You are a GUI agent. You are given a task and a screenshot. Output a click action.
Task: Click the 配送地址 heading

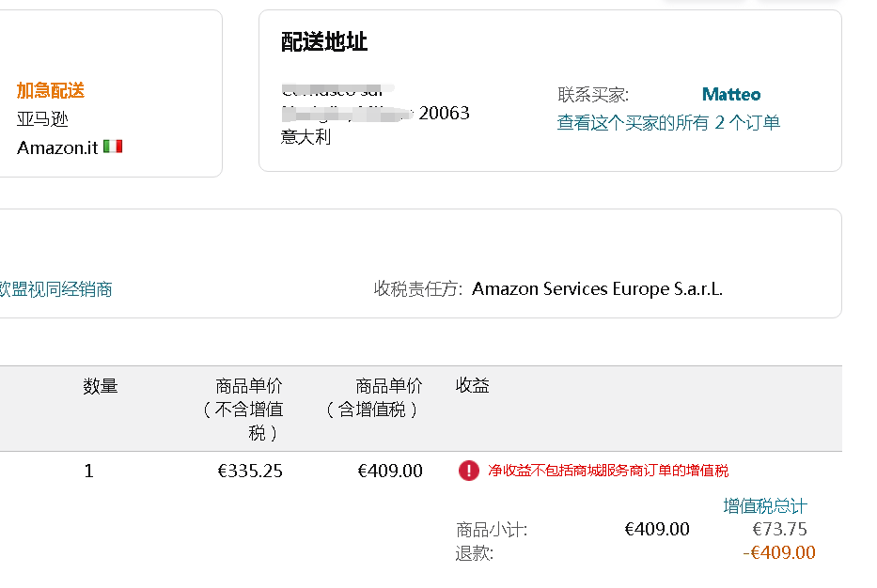(324, 41)
